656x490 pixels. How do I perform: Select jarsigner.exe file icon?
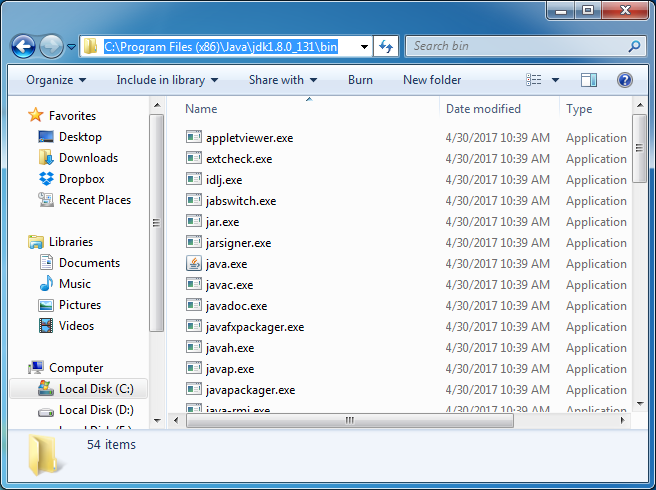click(x=194, y=242)
